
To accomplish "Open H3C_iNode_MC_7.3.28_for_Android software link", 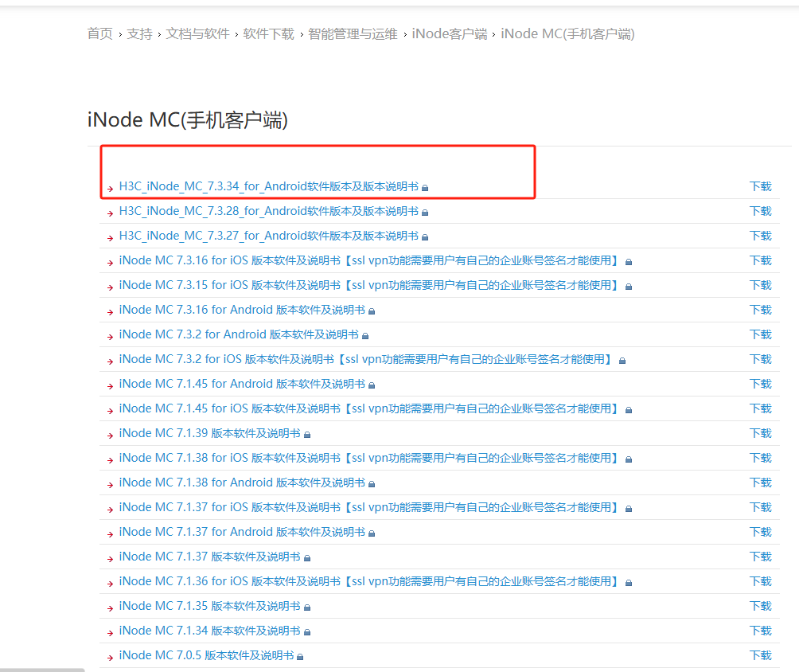I will tap(268, 211).
